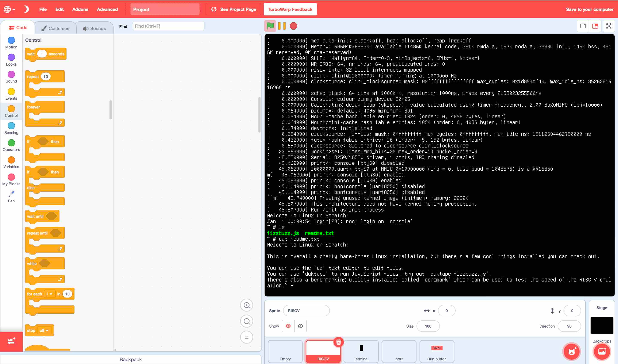Zoom out the code workspace

247,321
